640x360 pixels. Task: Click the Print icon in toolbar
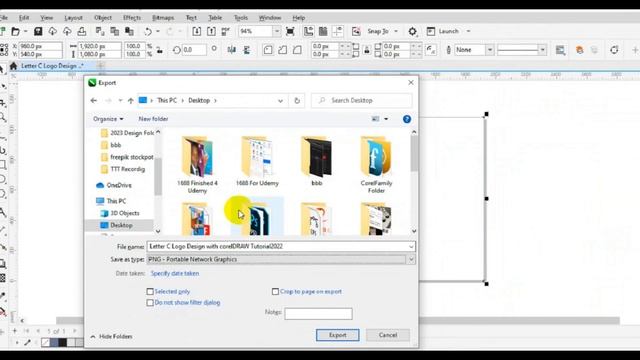[82, 31]
